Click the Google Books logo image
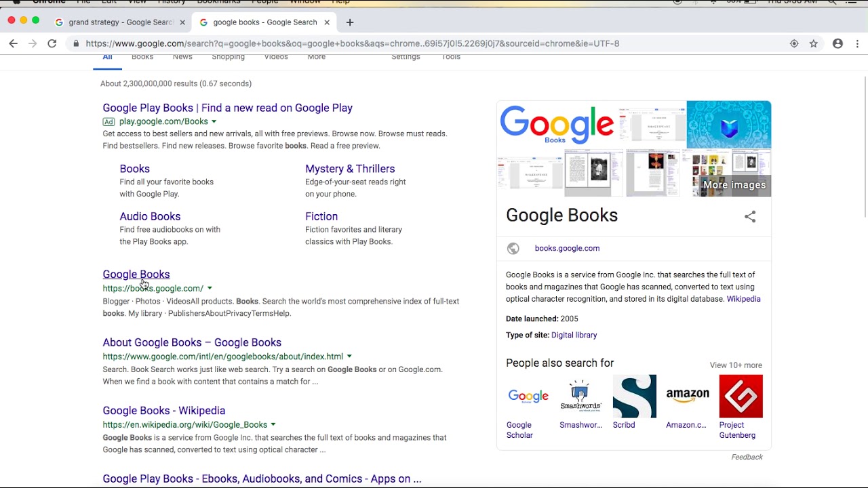Viewport: 868px width, 488px height. tap(557, 125)
